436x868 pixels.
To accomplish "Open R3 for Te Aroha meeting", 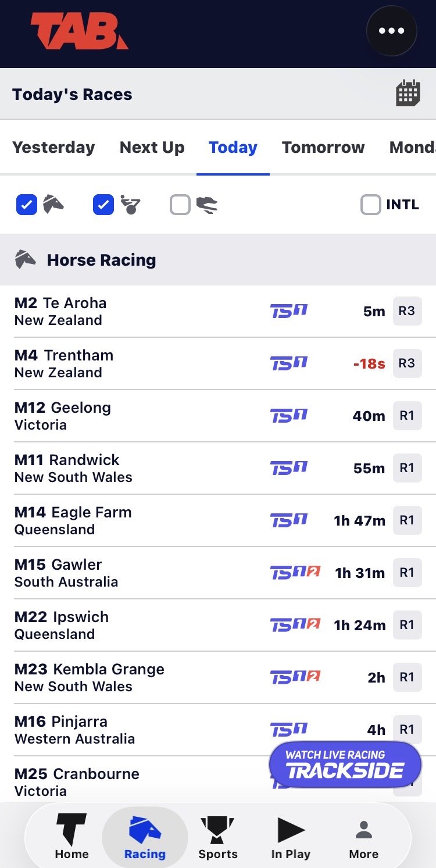I will [407, 311].
